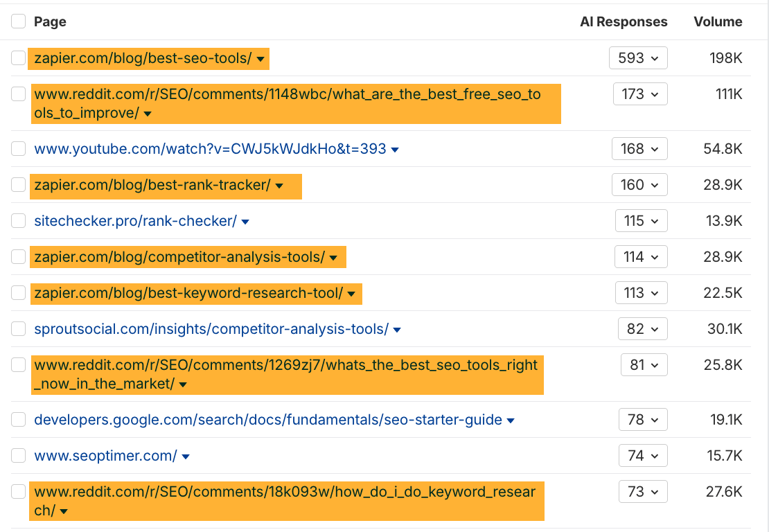
Task: Expand the chevron next to zapier.com/blog/best-rank-tracker
Action: pyautogui.click(x=279, y=184)
